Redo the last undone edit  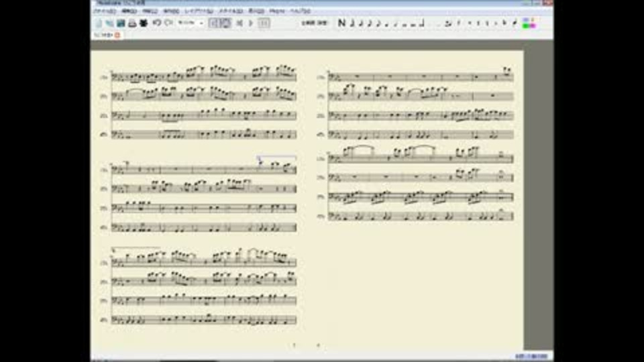click(168, 23)
